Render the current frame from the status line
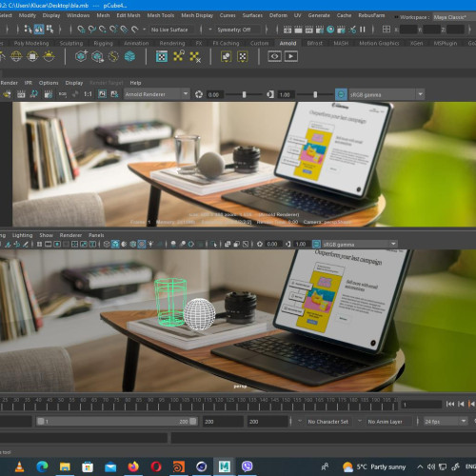The image size is (476, 476). point(298,30)
